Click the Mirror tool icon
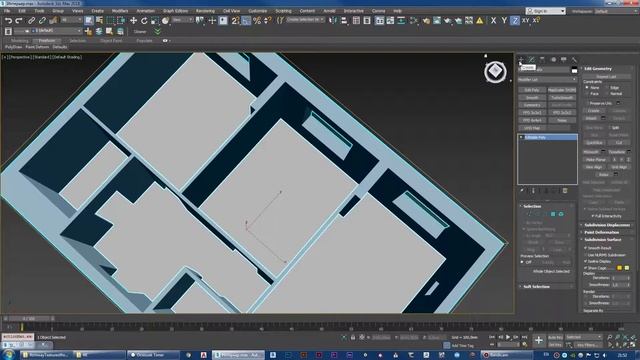Image resolution: width=640 pixels, height=360 pixels. 333,20
